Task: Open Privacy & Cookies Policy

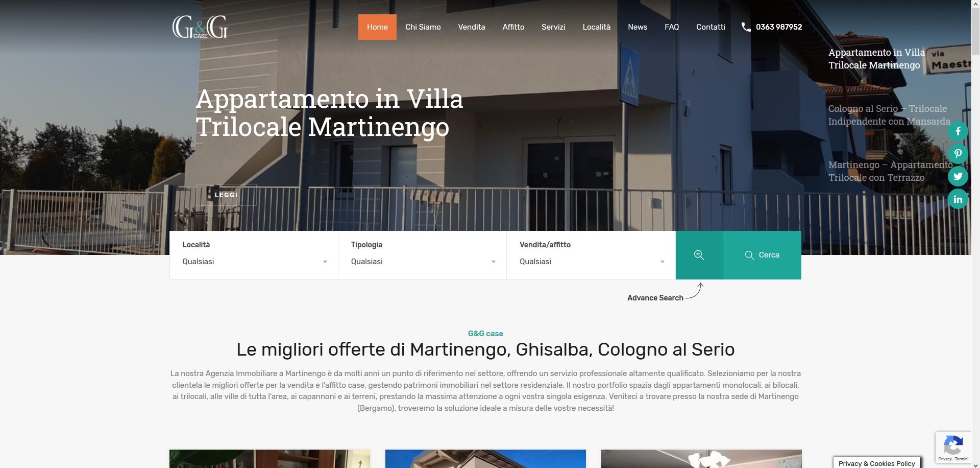Action: [x=877, y=463]
